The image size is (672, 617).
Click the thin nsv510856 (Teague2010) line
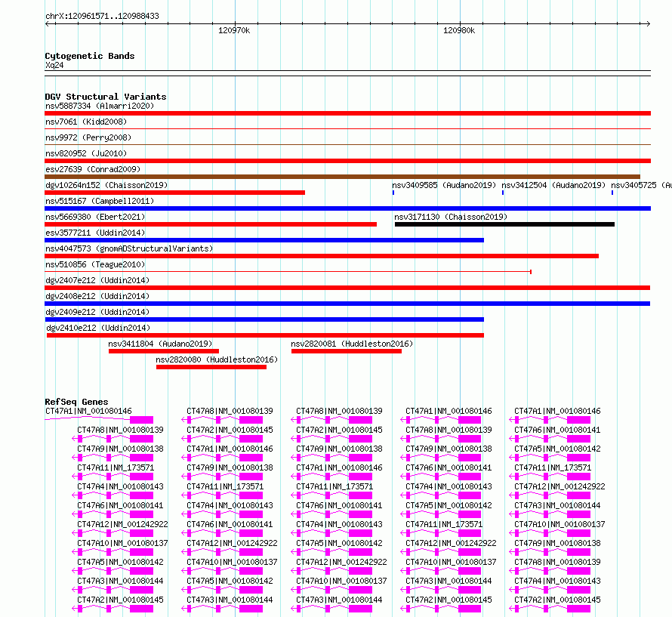point(288,272)
